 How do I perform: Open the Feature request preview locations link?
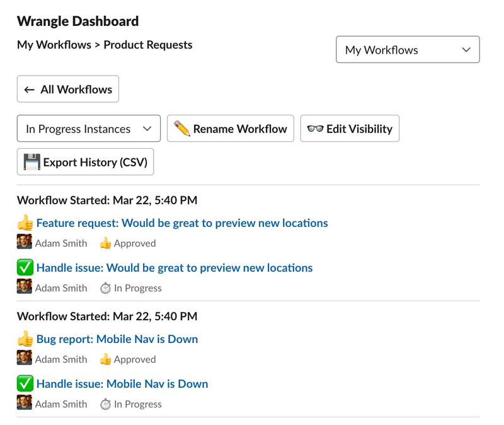coord(182,223)
